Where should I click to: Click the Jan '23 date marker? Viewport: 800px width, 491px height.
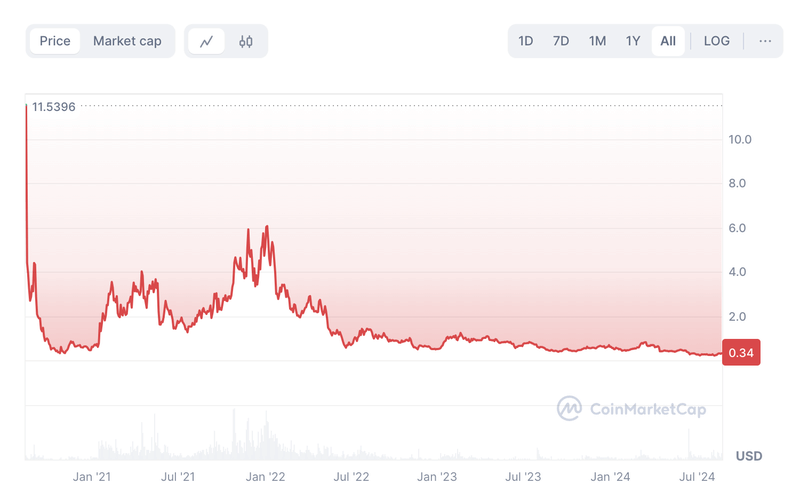coord(437,478)
